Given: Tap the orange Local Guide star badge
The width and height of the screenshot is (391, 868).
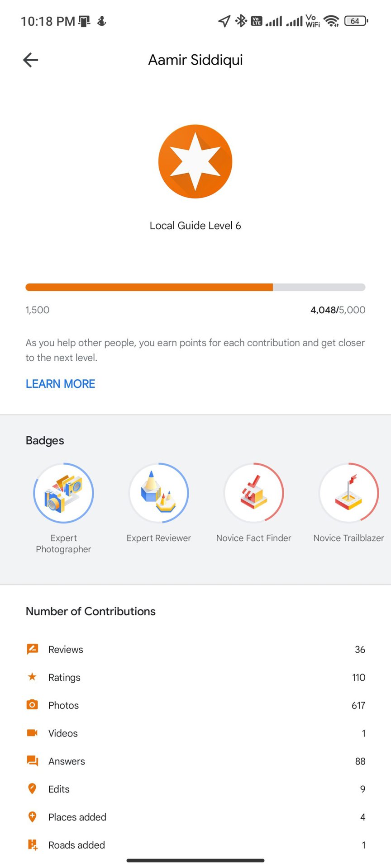Looking at the screenshot, I should tap(195, 161).
